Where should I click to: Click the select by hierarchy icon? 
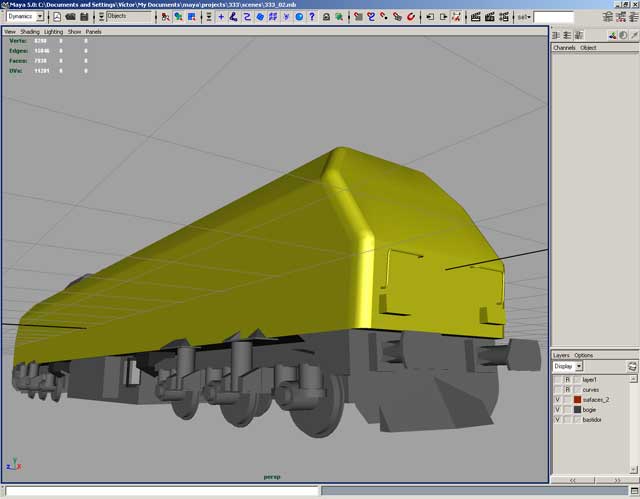tap(165, 17)
